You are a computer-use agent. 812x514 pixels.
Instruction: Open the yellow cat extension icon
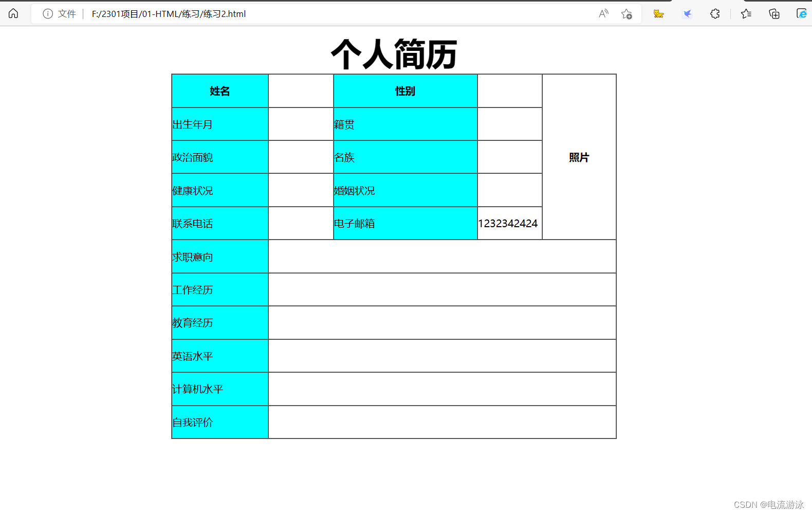coord(658,14)
